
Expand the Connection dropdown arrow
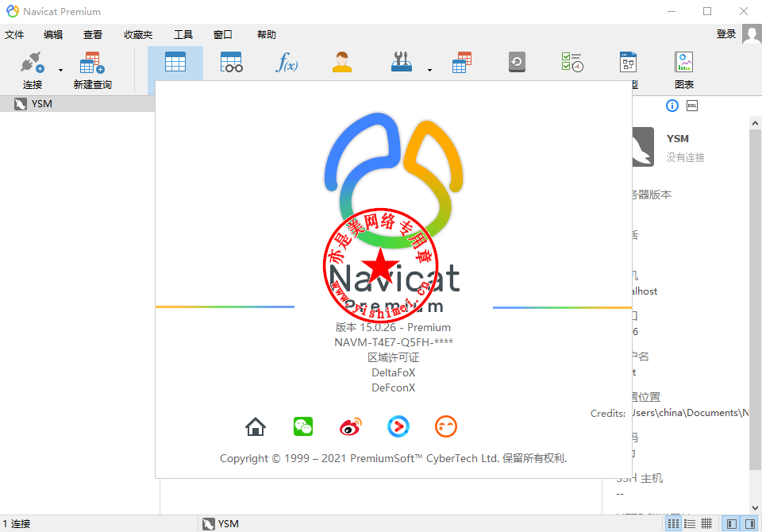point(61,70)
